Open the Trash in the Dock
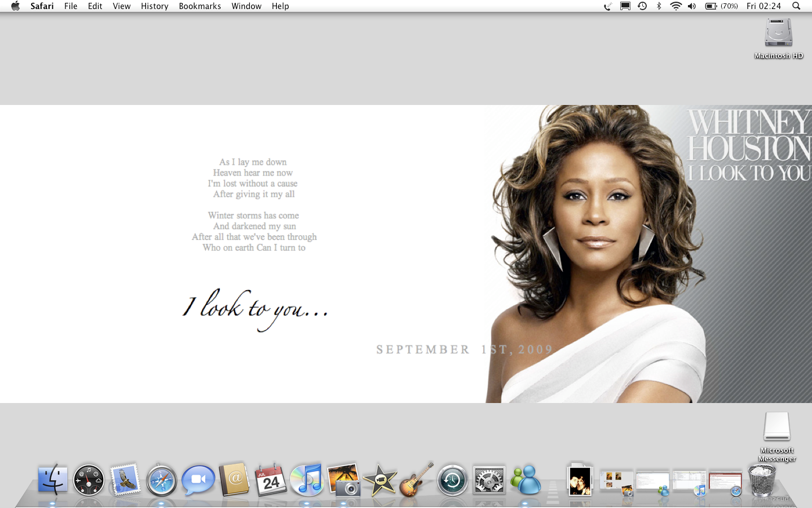812x508 pixels. point(762,480)
